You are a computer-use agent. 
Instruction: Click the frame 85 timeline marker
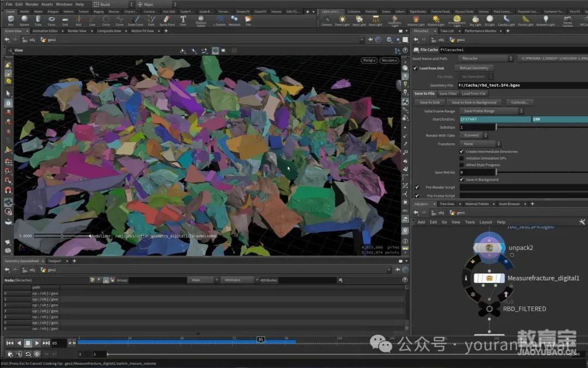click(x=261, y=340)
